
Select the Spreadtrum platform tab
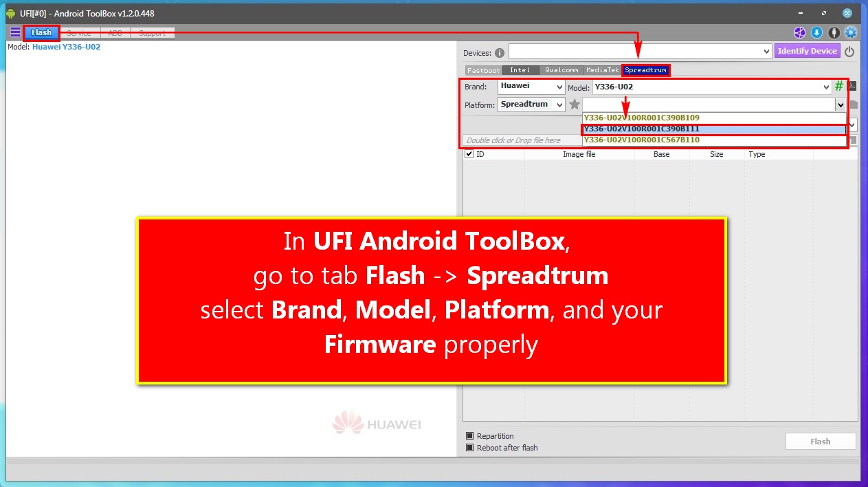[645, 70]
